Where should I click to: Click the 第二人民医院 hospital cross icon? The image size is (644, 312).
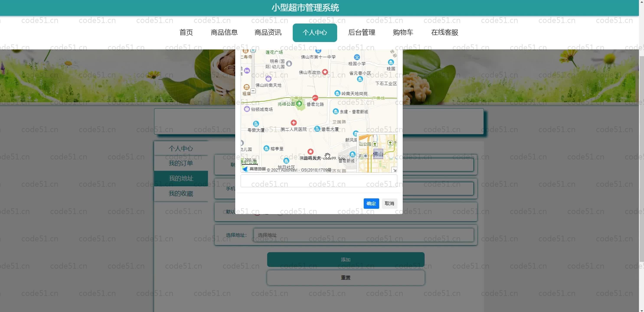[x=294, y=123]
